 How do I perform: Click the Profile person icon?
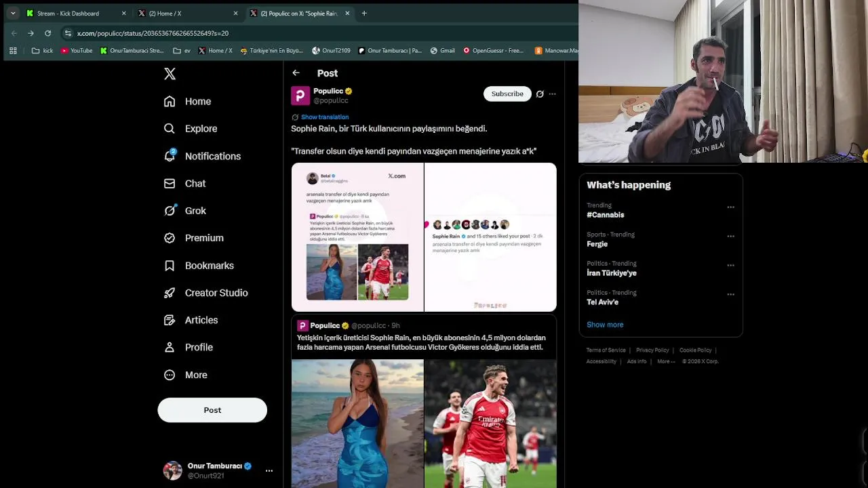tap(170, 347)
